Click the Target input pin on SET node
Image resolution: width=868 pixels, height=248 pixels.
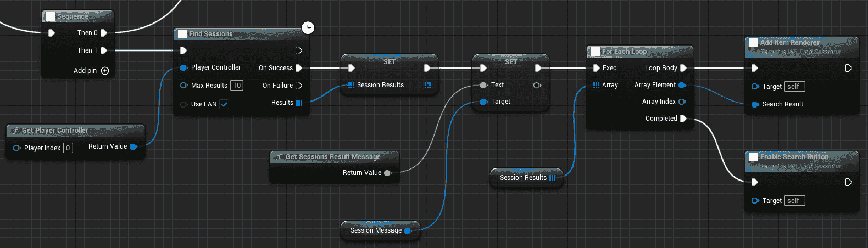[x=483, y=102]
